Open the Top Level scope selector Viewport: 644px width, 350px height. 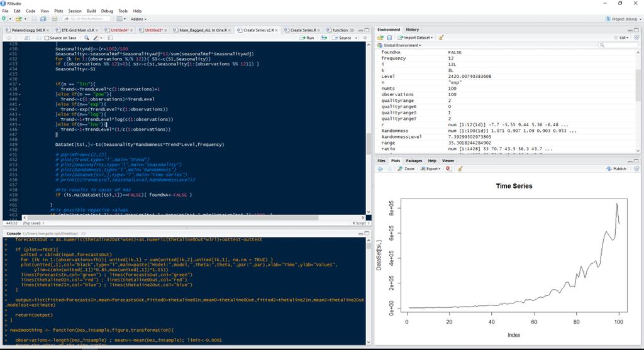pyautogui.click(x=34, y=223)
